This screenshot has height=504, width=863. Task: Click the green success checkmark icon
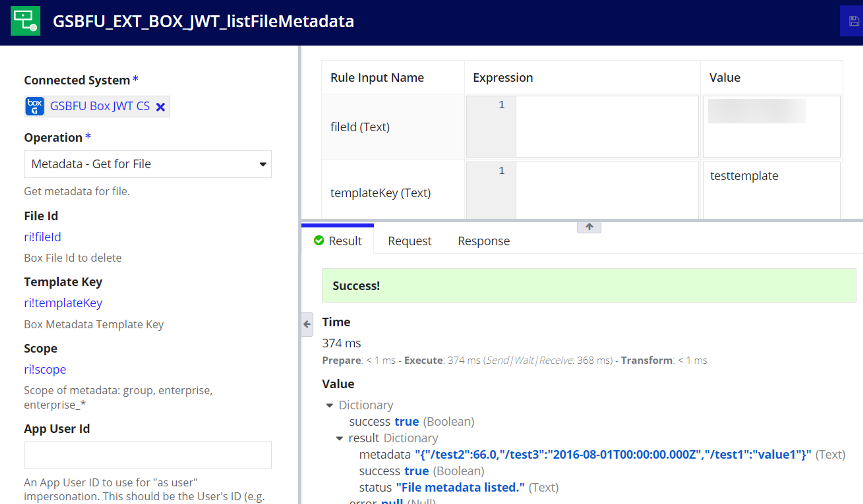319,241
